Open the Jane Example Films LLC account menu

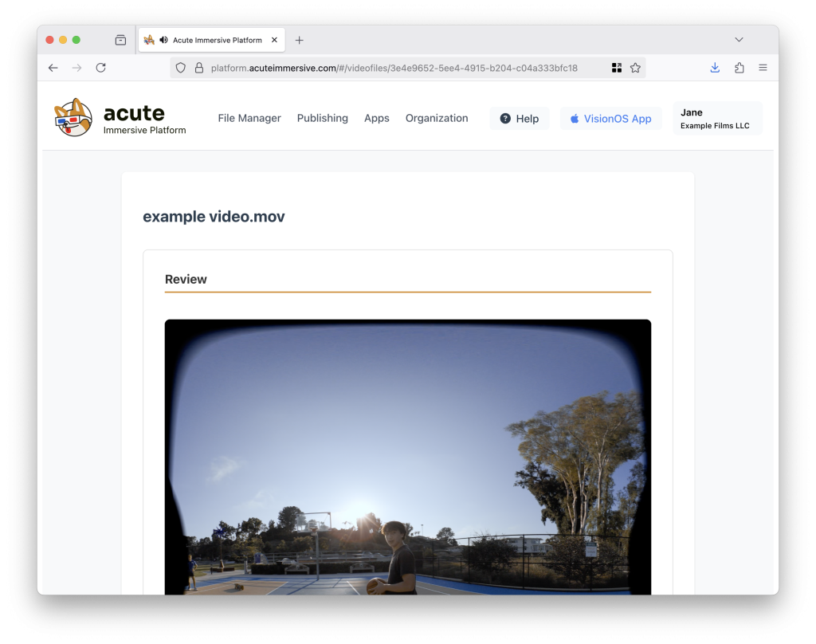coord(718,118)
